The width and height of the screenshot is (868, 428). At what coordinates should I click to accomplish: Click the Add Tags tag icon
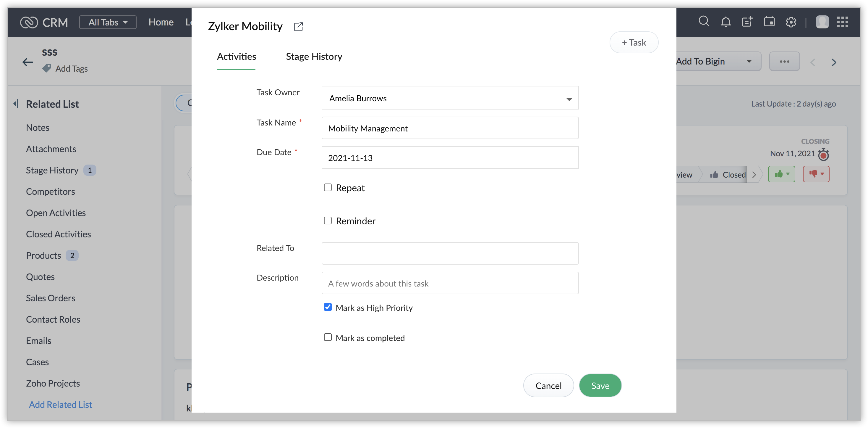click(47, 68)
